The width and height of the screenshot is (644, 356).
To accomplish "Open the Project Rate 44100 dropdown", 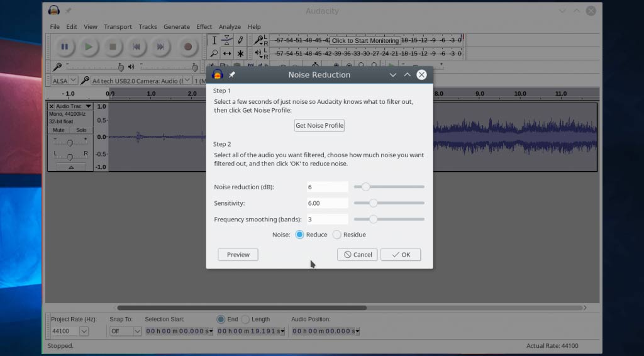I will (x=84, y=331).
